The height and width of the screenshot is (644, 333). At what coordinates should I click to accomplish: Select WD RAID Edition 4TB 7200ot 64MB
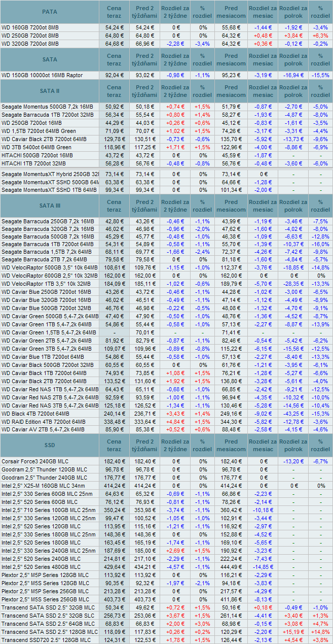[43, 421]
